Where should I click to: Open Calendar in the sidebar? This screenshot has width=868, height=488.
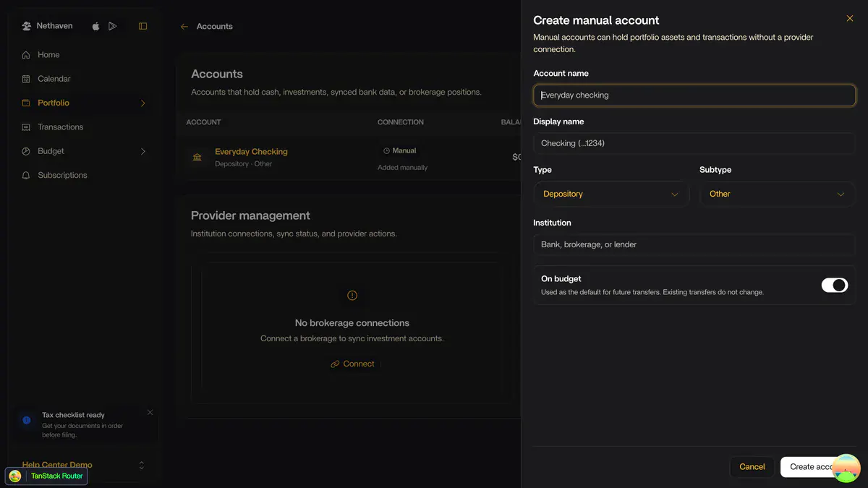tap(83, 79)
